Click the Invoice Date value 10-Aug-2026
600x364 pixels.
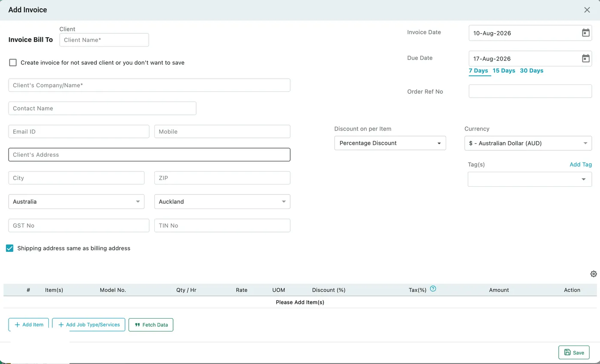[x=492, y=33]
